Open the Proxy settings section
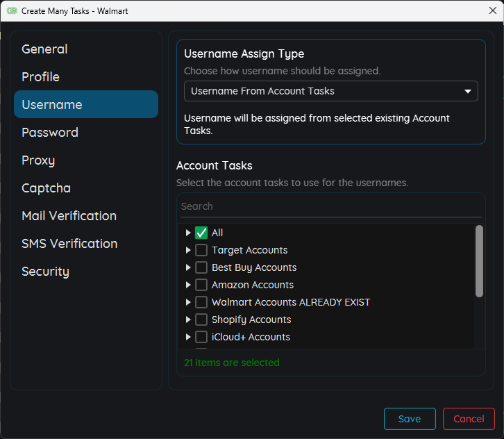The image size is (504, 439). 38,160
